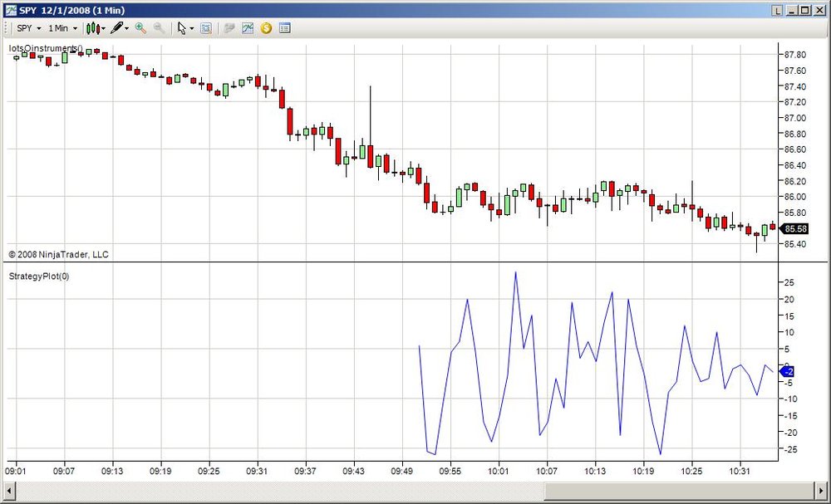Click the horizontal scrollbar thumb
Image resolution: width=831 pixels, height=504 pixels.
[680, 490]
